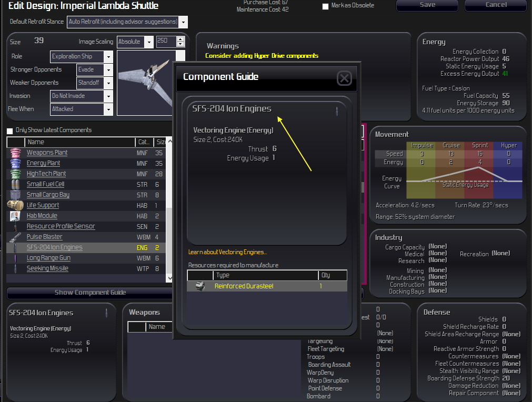This screenshot has height=402, width=532.
Task: Select Small Fuel Cell component name
Action: click(x=45, y=184)
